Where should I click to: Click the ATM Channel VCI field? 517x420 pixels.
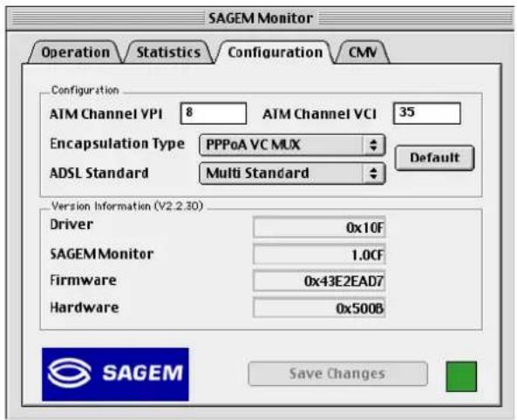(x=426, y=113)
